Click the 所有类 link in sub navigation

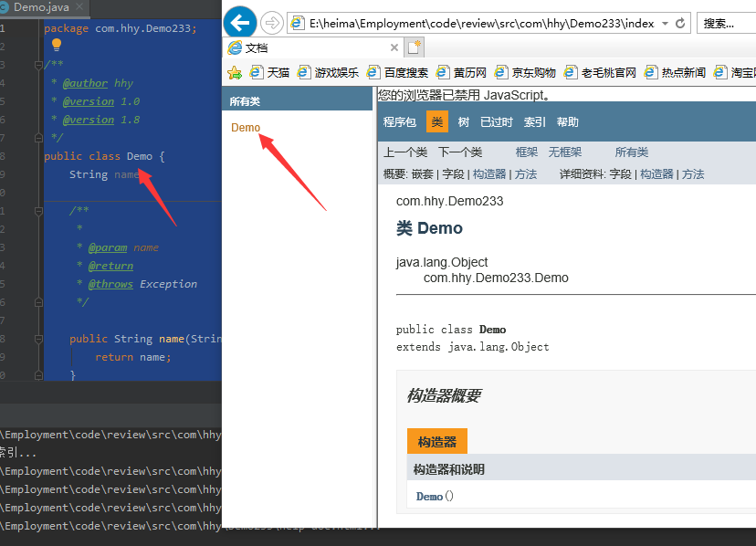(631, 152)
